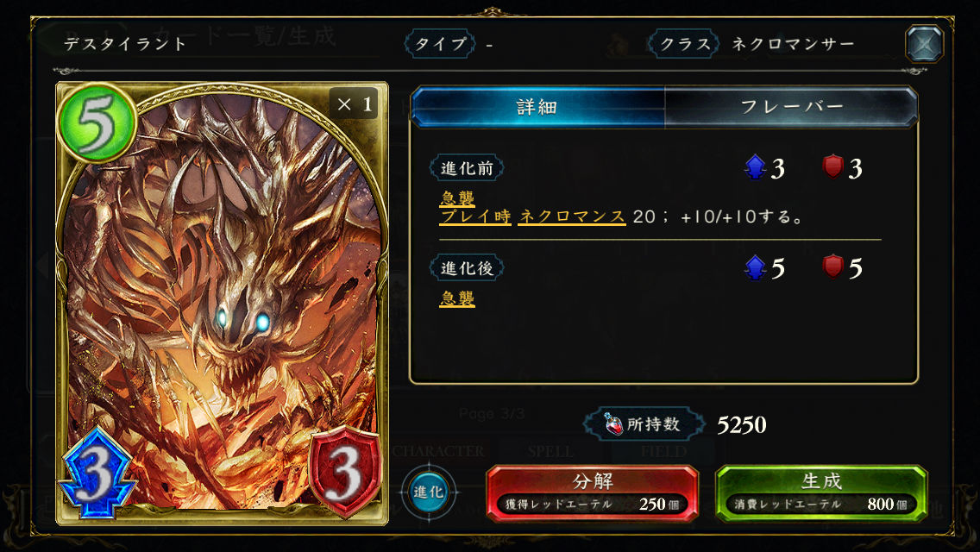
Task: Click the red 分解 liquefy button
Action: point(592,492)
